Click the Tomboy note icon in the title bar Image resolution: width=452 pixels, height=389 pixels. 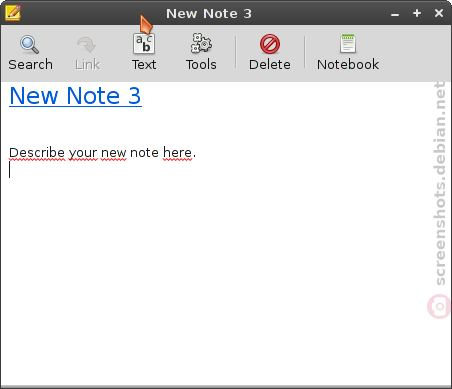point(13,13)
